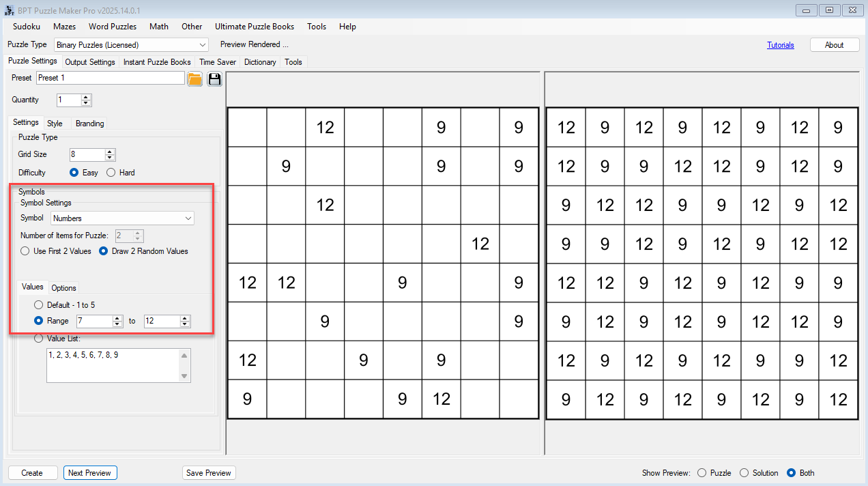Decrease Grid Size with the down arrow

pos(111,158)
